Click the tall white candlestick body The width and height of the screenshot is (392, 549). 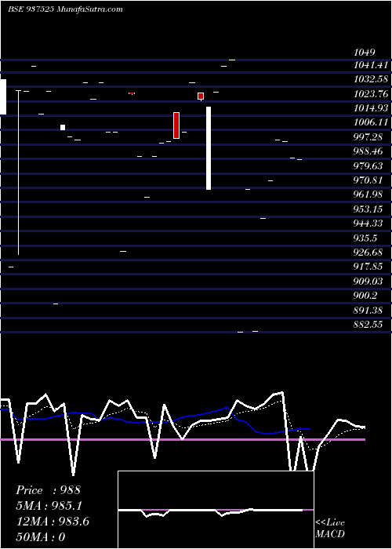(209, 148)
